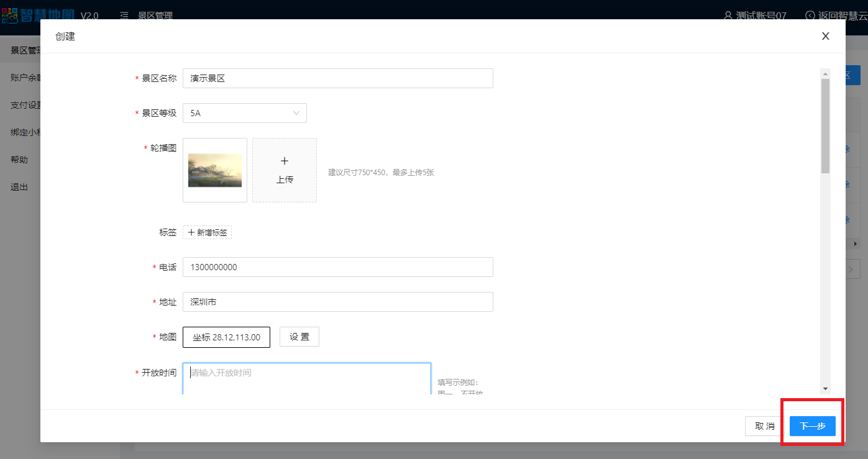868x459 pixels.
Task: Open 帮助 in the left sidebar
Action: click(x=19, y=160)
